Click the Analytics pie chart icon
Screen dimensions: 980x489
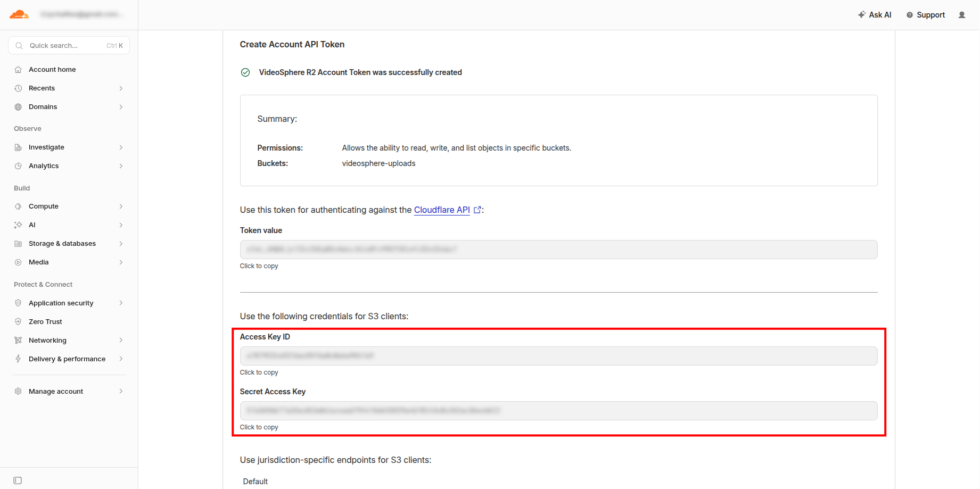pos(18,166)
